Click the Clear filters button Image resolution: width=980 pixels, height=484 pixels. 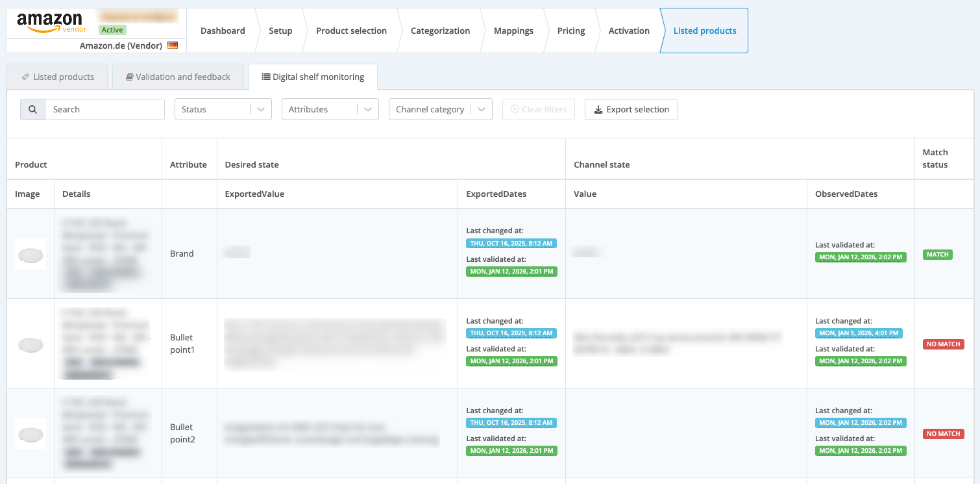pyautogui.click(x=539, y=109)
